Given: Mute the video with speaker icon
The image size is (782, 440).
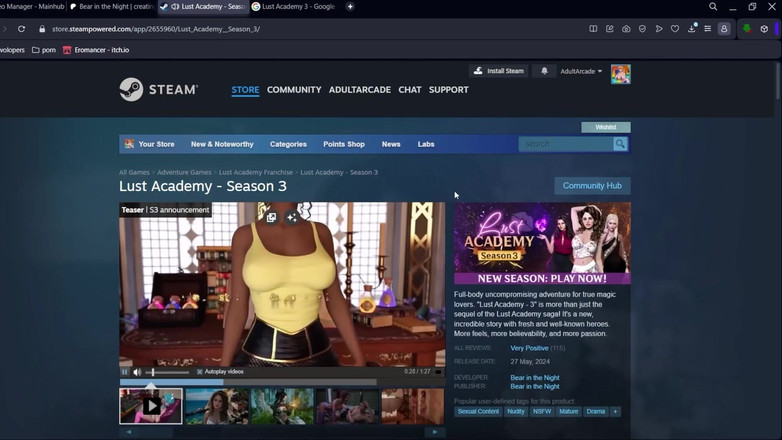Looking at the screenshot, I should tap(137, 372).
